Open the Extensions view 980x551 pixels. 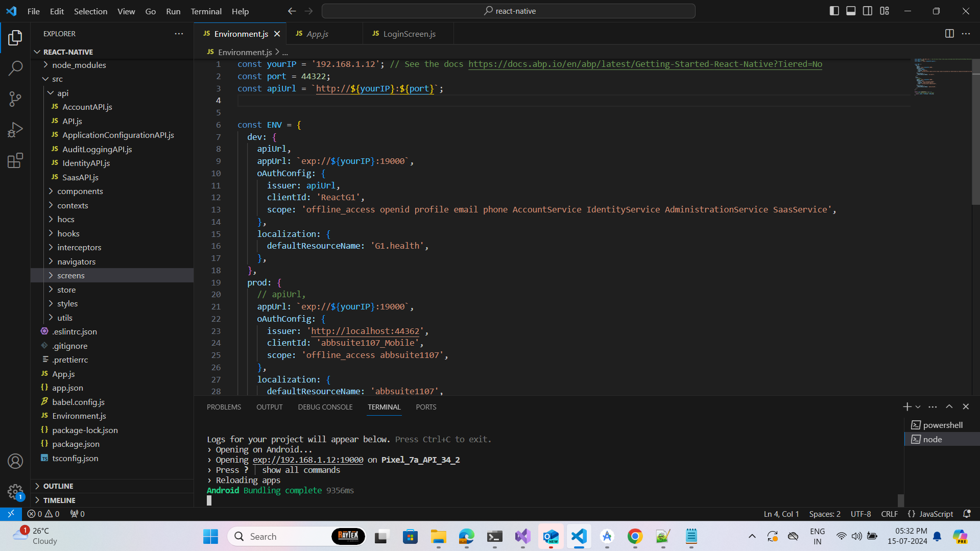pyautogui.click(x=15, y=161)
